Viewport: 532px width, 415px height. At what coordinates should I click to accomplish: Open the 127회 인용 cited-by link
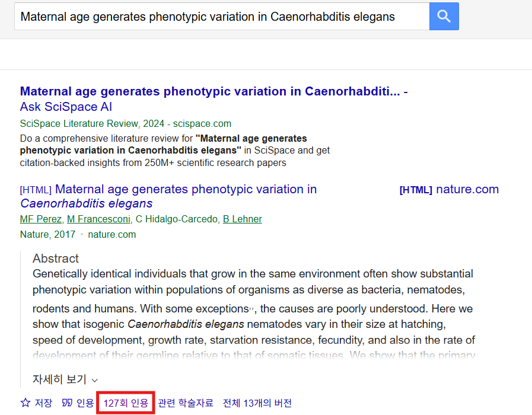point(126,403)
